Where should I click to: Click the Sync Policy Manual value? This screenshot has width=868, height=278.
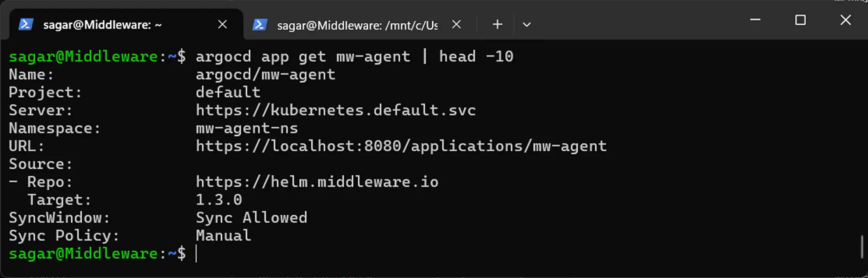[223, 235]
